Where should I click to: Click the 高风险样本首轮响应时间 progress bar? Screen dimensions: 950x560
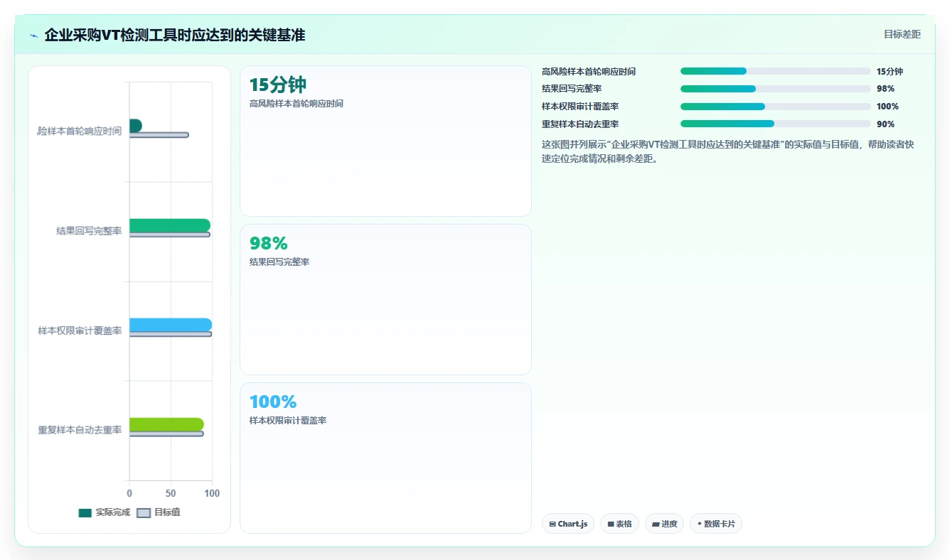coord(775,71)
